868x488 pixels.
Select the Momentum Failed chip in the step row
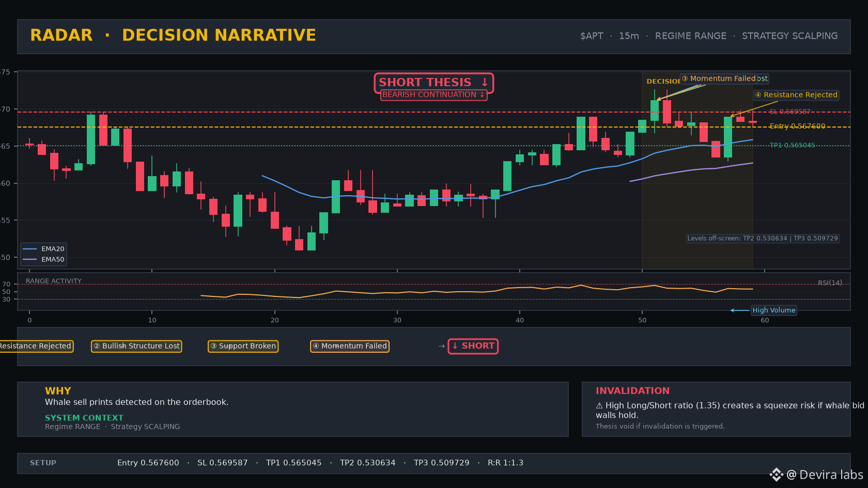[x=350, y=346]
